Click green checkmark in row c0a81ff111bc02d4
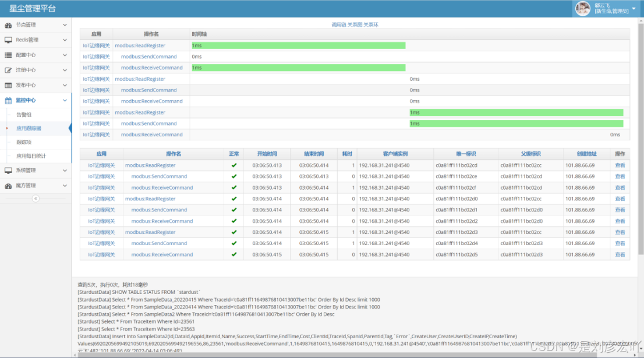The image size is (644, 358). click(x=234, y=243)
